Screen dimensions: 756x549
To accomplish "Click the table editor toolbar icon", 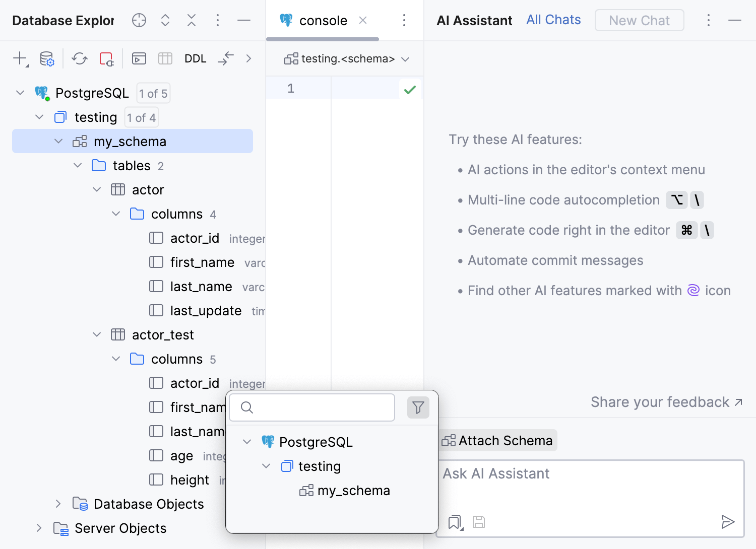I will click(x=165, y=58).
